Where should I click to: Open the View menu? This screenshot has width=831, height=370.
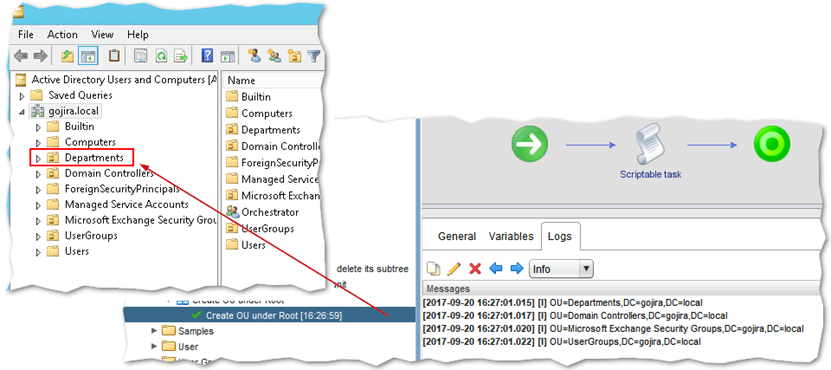(102, 34)
